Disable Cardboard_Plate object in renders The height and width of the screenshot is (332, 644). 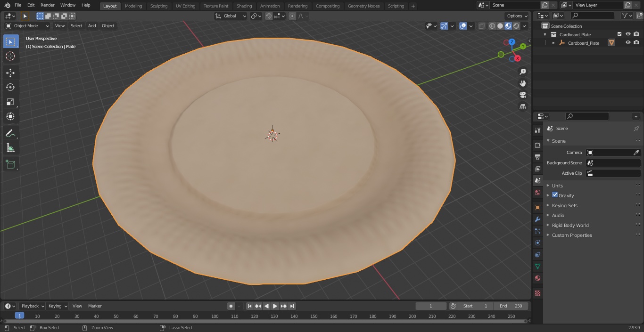pos(636,42)
